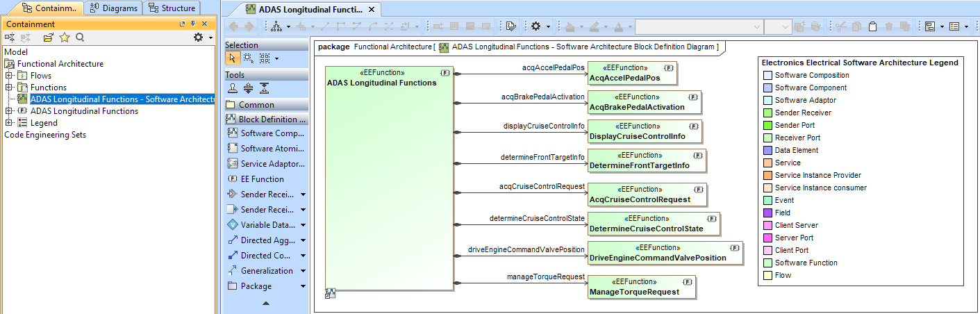Viewport: 980px width, 314px height.
Task: Click the paste clipboard icon in toolbar
Action: 872,26
